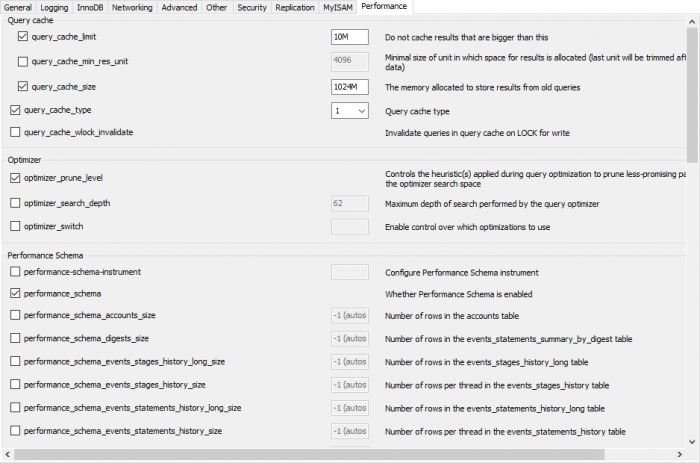Disable the query_cache_size checkbox
Viewport: 700px width, 463px height.
pos(23,87)
